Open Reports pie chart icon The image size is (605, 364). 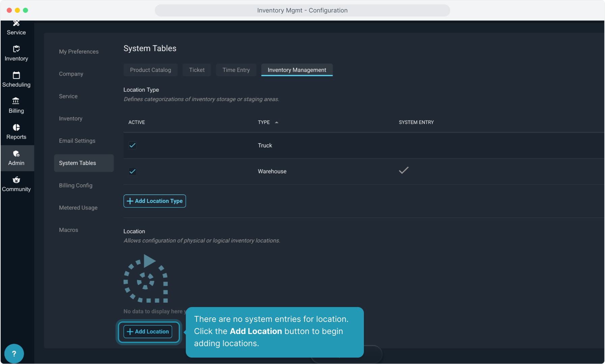[16, 128]
